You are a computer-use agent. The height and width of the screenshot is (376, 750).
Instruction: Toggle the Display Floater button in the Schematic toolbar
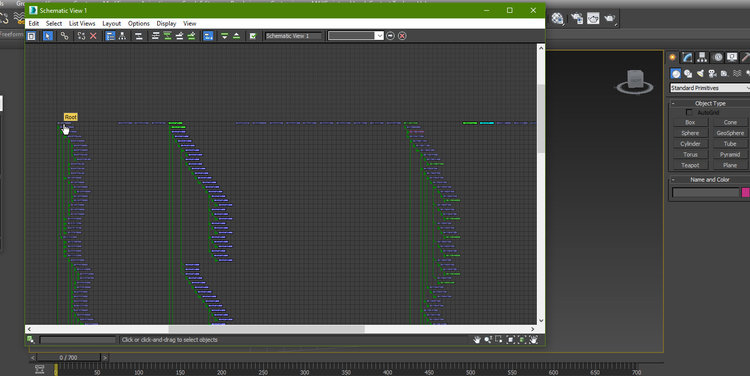[31, 36]
